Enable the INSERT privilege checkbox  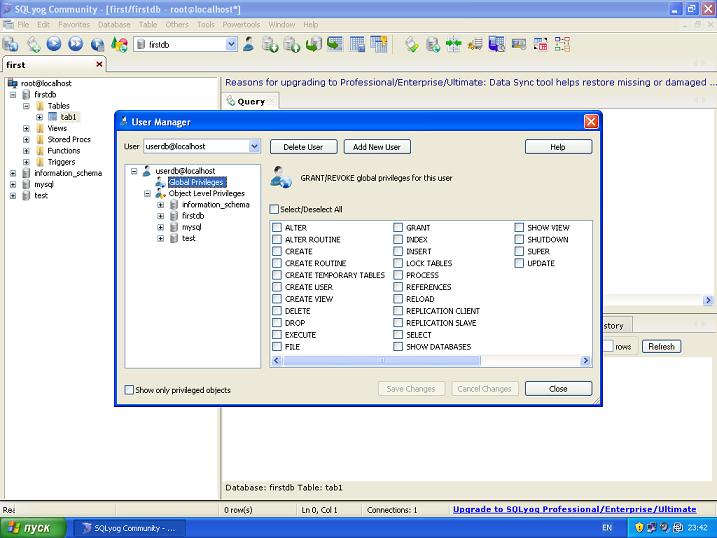[398, 251]
